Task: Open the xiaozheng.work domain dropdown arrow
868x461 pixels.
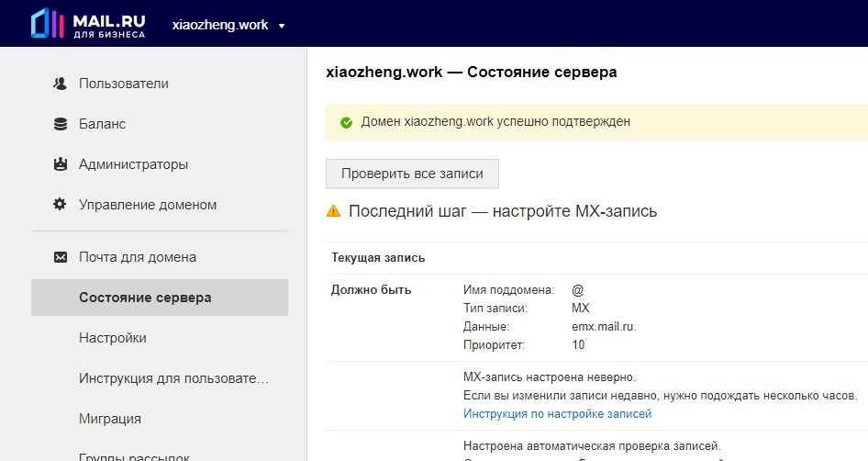Action: tap(281, 26)
